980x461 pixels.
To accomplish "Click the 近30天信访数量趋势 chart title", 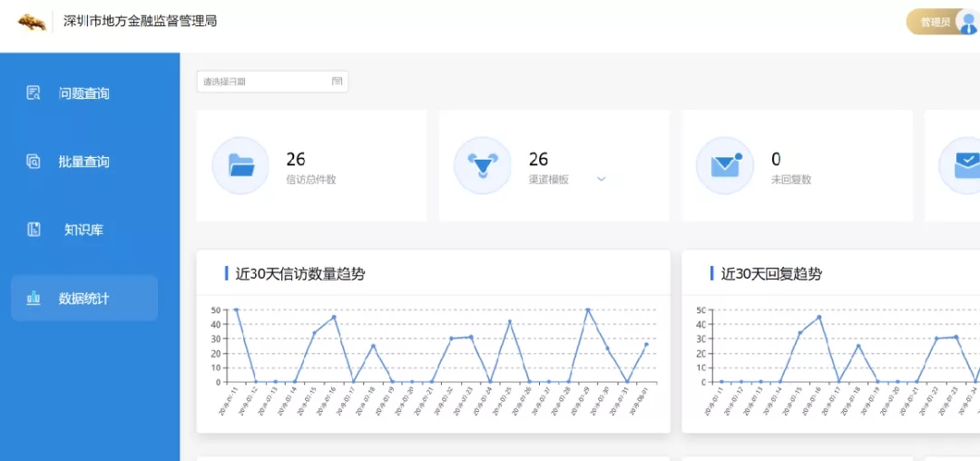I will 300,273.
